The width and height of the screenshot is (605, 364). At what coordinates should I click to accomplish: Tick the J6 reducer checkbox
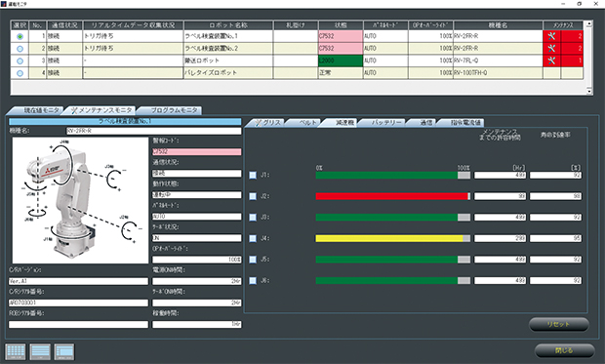coord(253,281)
